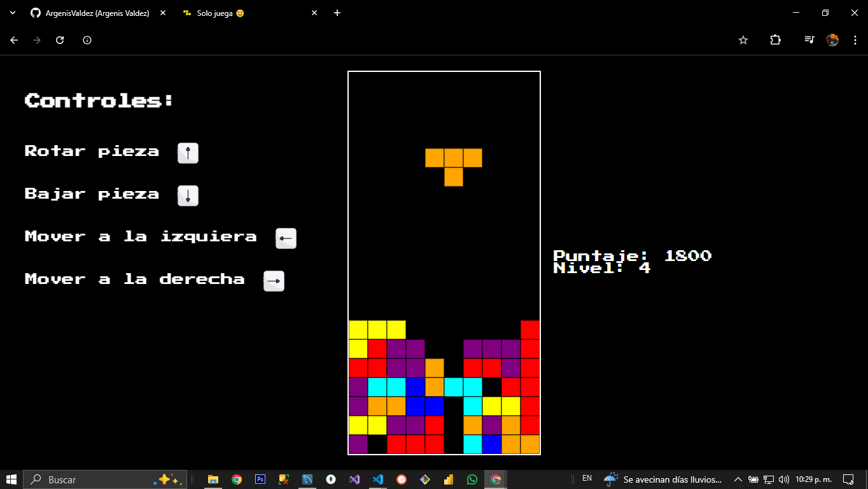Screen dimensions: 868x489
Task: Click the 10:29 p. m. clock
Action: (813, 479)
